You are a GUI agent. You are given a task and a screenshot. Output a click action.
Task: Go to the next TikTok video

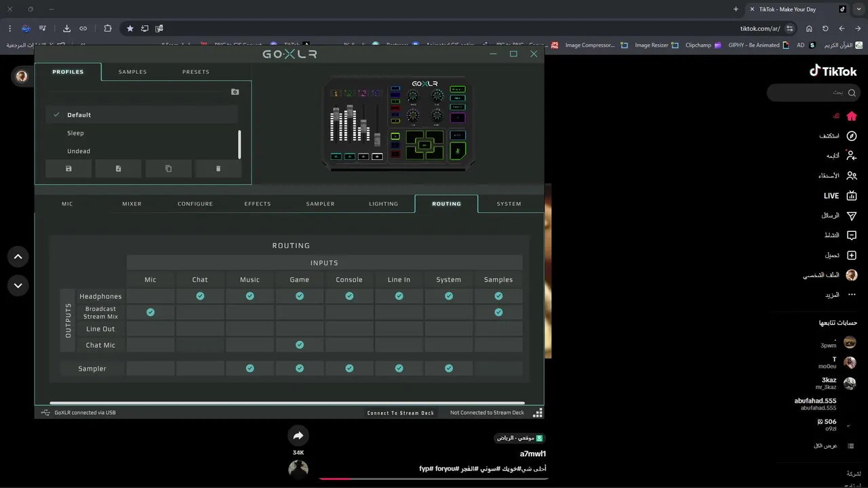[18, 285]
